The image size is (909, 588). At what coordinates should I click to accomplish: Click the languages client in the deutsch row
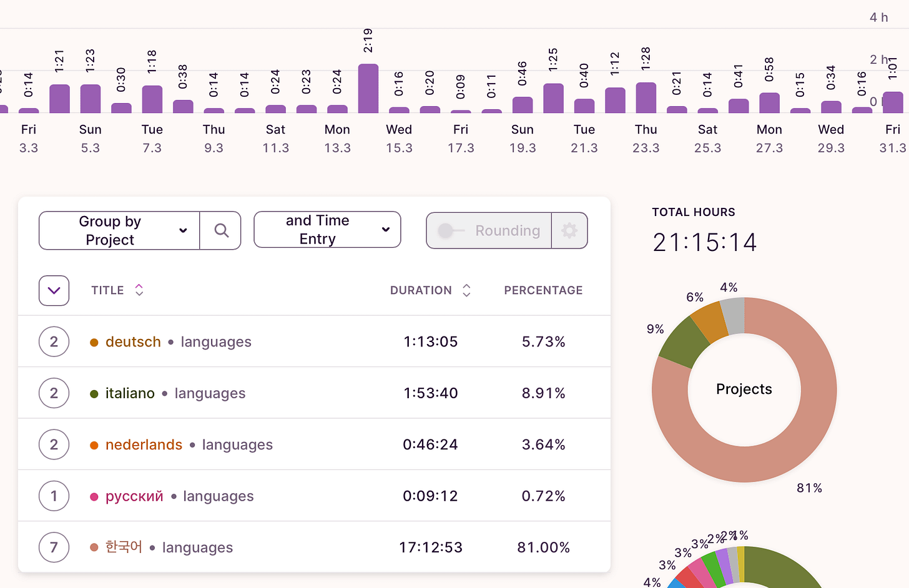click(x=216, y=341)
